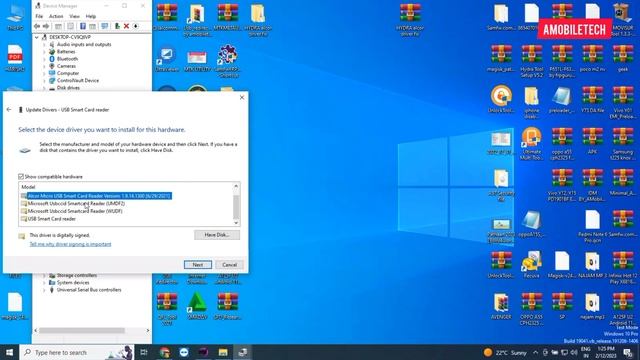Select green SAMFIX shortcut icon
Image resolution: width=640 pixels, height=360 pixels.
(x=197, y=306)
